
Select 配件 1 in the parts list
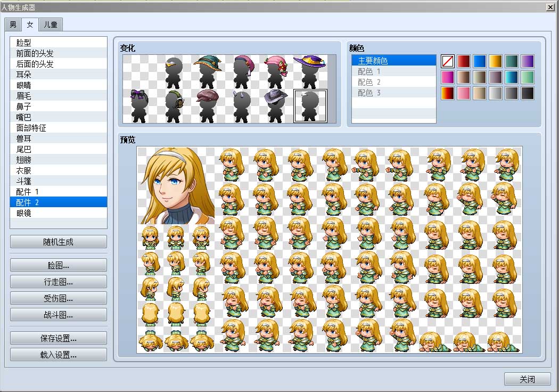[x=59, y=192]
